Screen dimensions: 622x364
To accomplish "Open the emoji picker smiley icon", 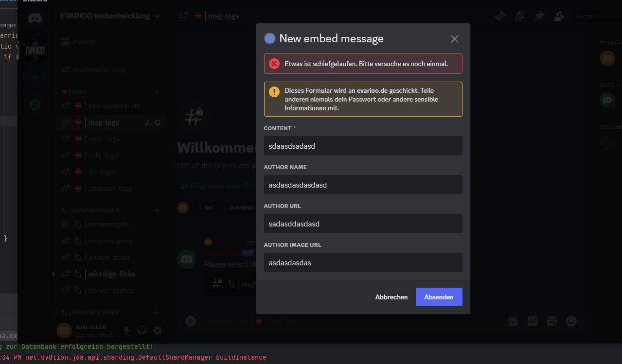I will (571, 321).
